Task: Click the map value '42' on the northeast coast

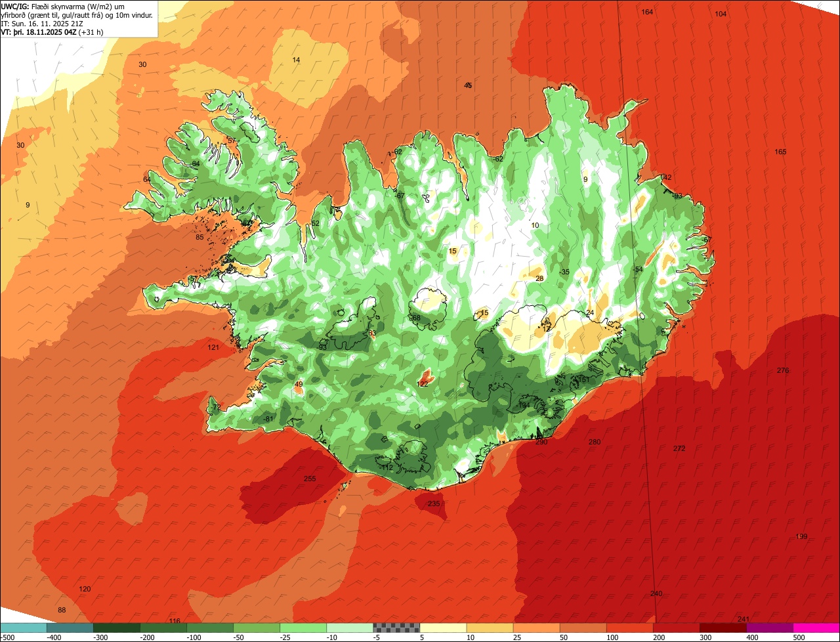Action: click(667, 178)
